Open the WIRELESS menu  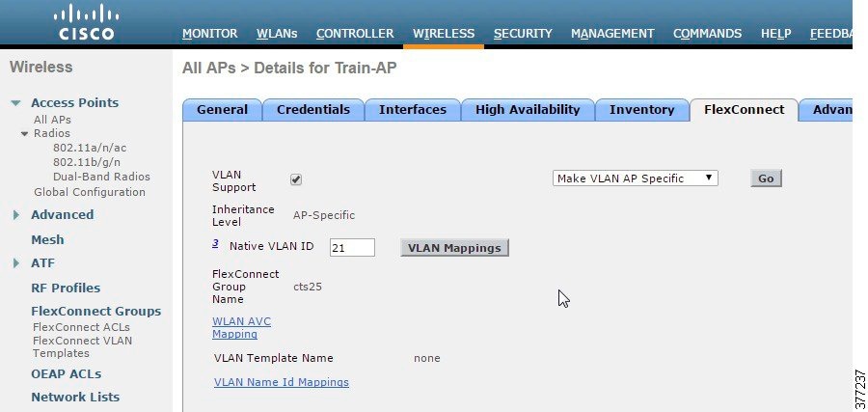tap(444, 33)
